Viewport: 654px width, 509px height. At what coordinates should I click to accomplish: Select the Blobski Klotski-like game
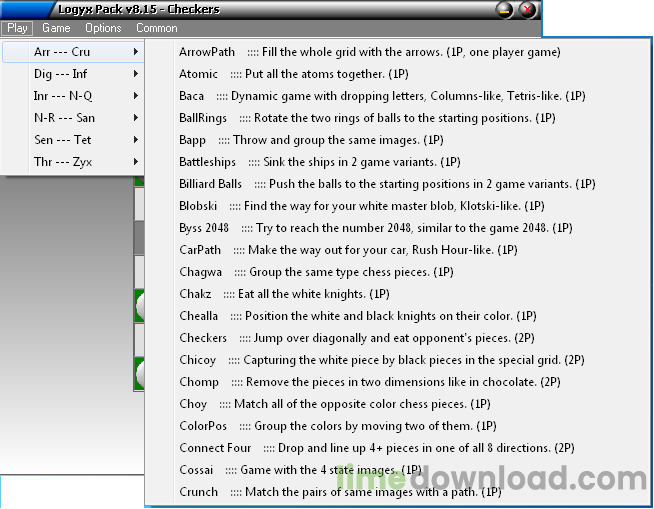pyautogui.click(x=398, y=206)
